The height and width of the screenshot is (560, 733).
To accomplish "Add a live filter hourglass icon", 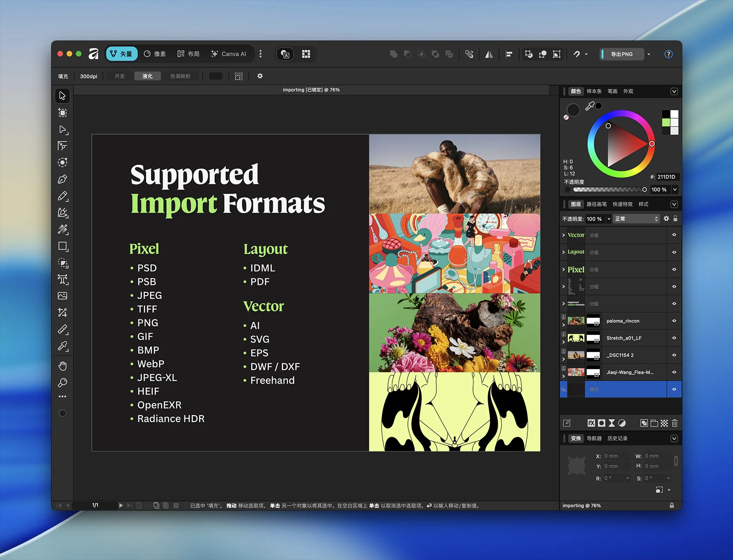I will point(612,423).
